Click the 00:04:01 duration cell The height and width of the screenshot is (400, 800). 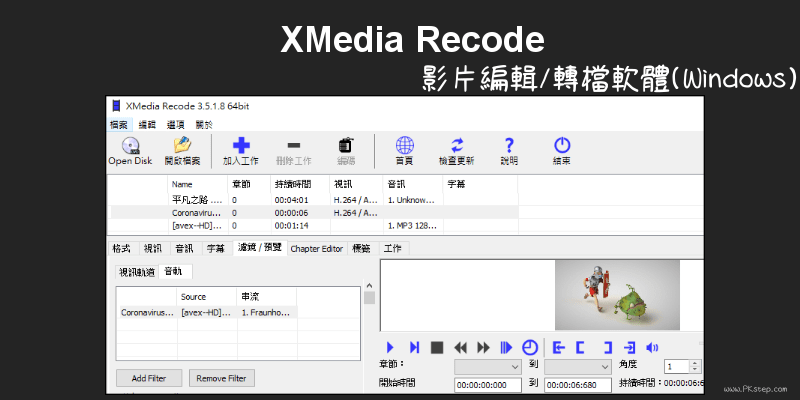click(301, 200)
